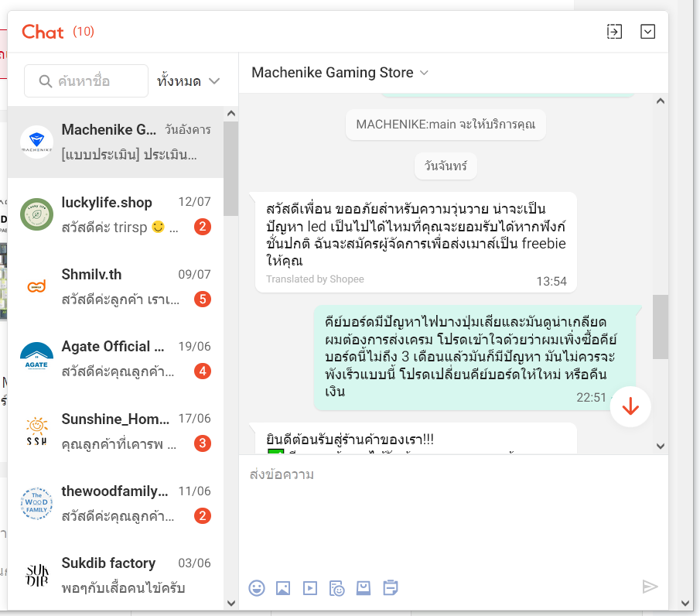700x616 pixels.
Task: Click the order list icon in the message toolbar
Action: tap(391, 588)
